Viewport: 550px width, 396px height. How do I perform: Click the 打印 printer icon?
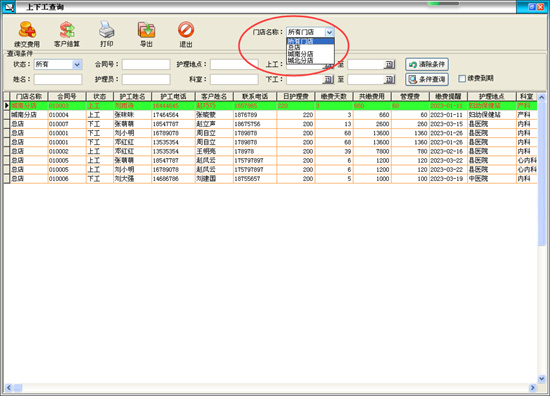pos(106,29)
